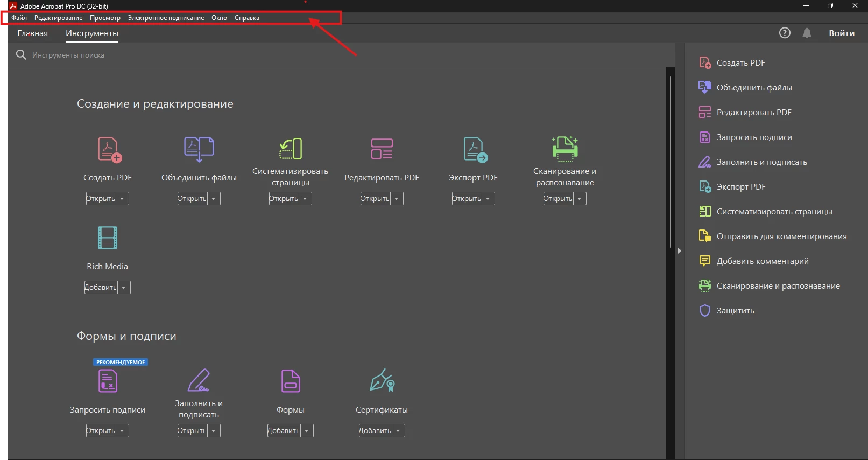Expand dropdown arrow under Сканирование и распознавание
The height and width of the screenshot is (460, 868).
(x=580, y=199)
